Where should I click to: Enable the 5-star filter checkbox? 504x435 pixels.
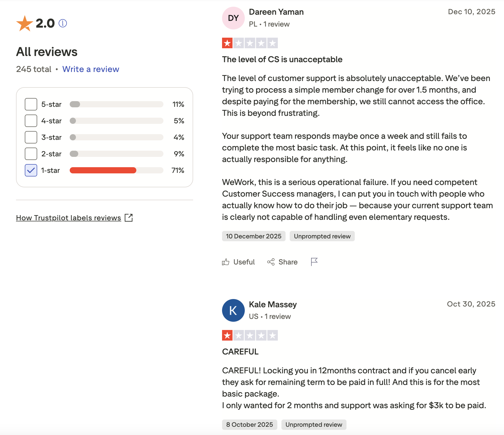[x=31, y=104]
